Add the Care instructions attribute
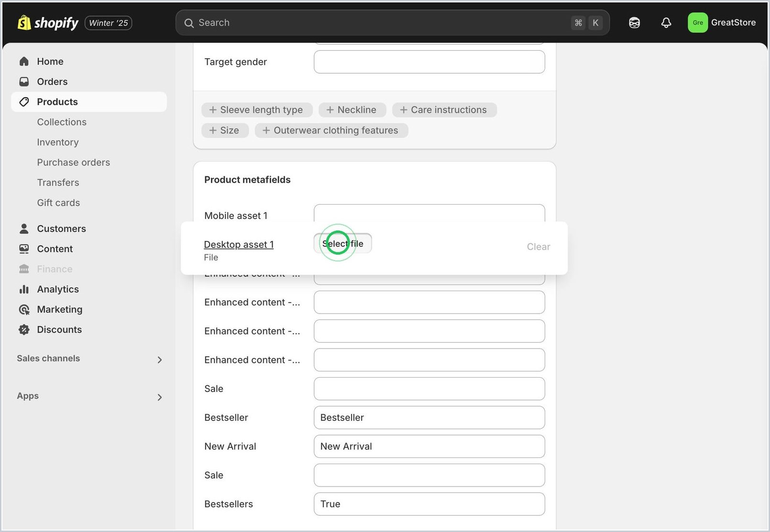 (x=444, y=110)
